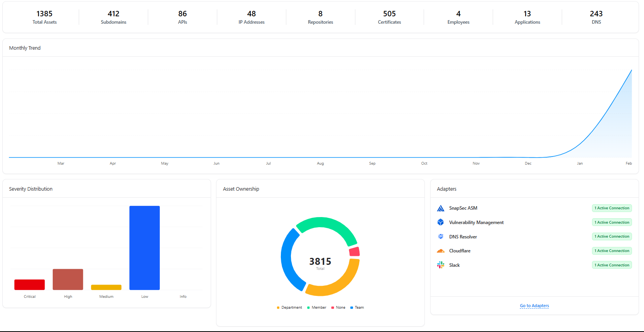
Task: Open the Repositories stat card
Action: 320,17
